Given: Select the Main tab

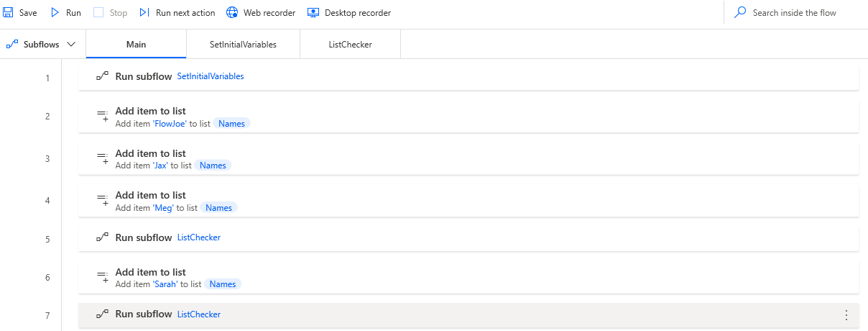Looking at the screenshot, I should 136,45.
